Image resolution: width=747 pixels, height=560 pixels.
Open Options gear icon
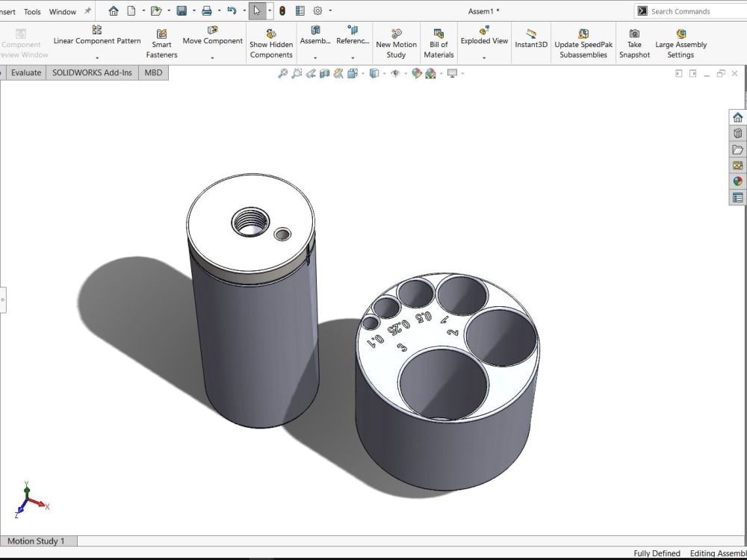point(317,11)
